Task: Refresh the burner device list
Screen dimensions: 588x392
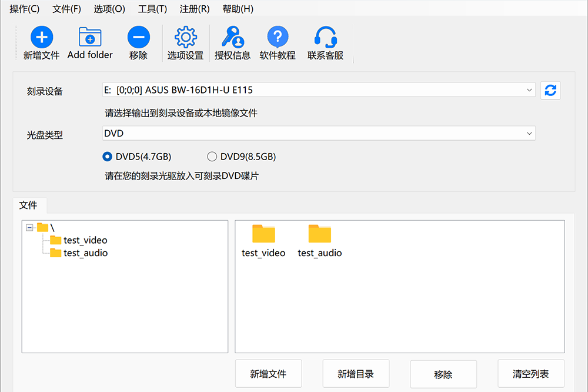Action: [550, 91]
